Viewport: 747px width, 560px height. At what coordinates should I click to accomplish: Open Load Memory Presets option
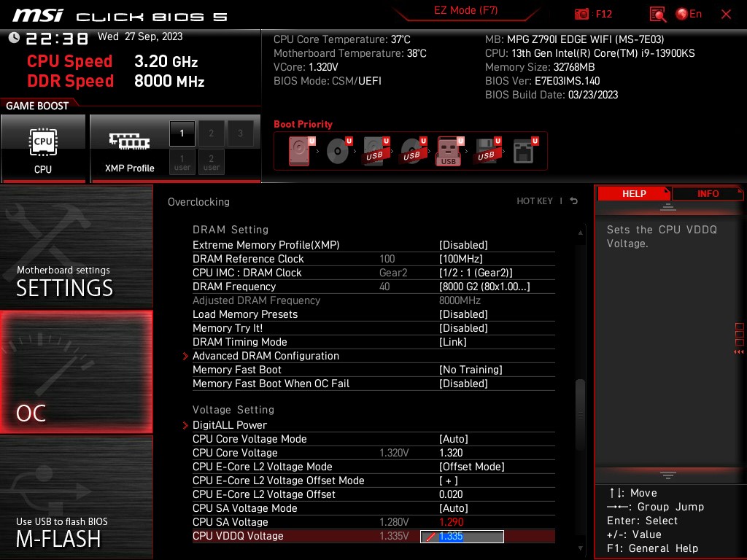point(373,314)
